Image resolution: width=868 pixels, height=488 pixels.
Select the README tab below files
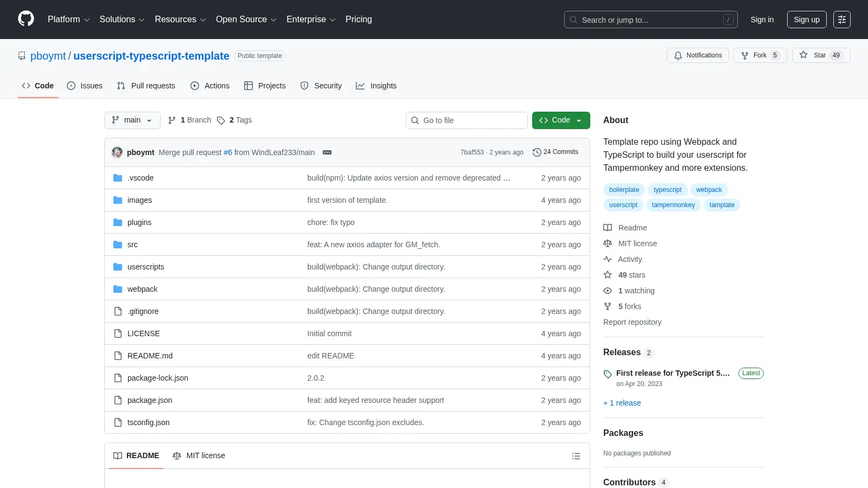click(x=136, y=456)
